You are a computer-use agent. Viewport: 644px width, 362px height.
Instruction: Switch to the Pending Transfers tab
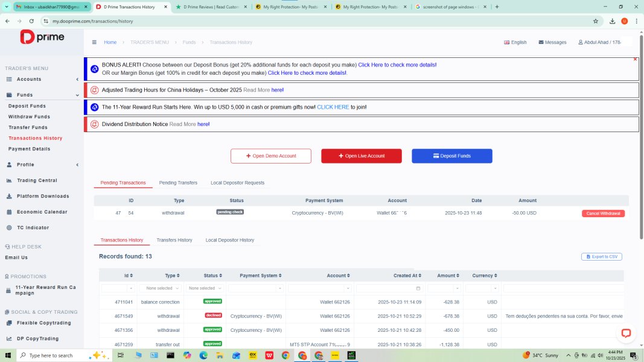coord(178,183)
